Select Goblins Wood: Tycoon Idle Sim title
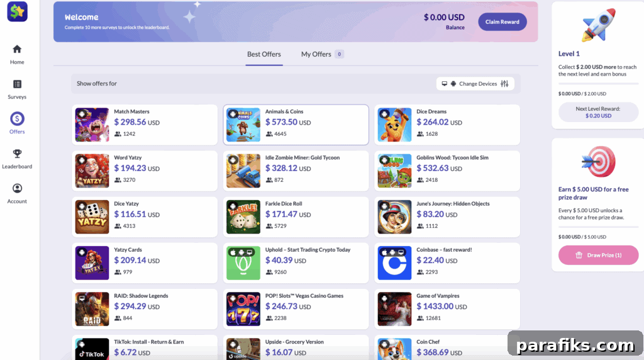Image resolution: width=644 pixels, height=360 pixels. coord(452,157)
